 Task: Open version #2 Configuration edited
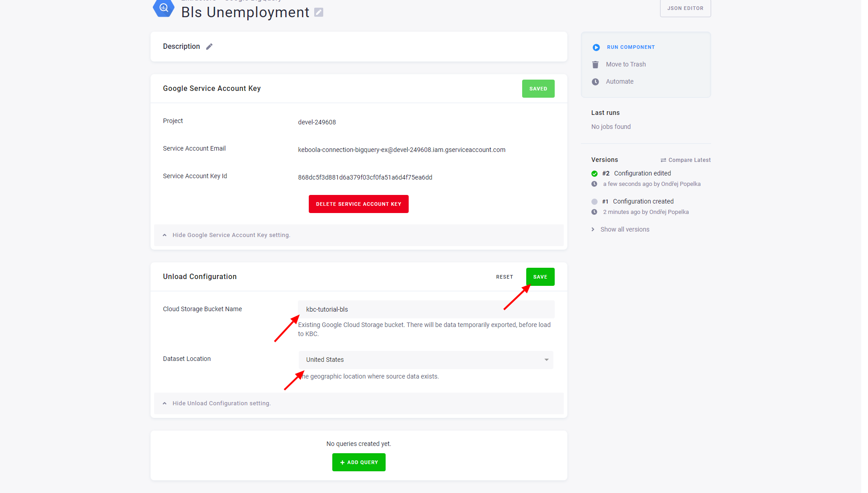click(x=642, y=174)
